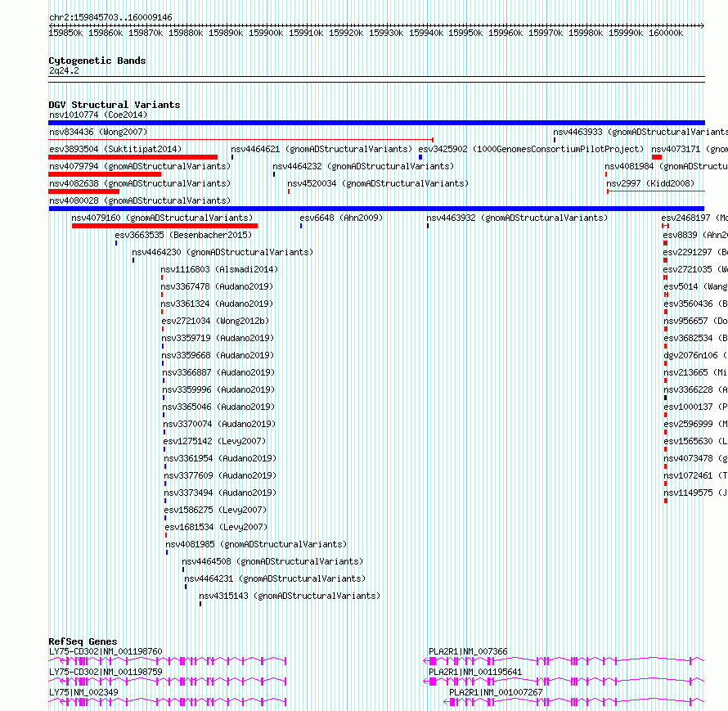
Task: Click the PLA2R1|NM_007366 gene label
Action: click(x=468, y=651)
